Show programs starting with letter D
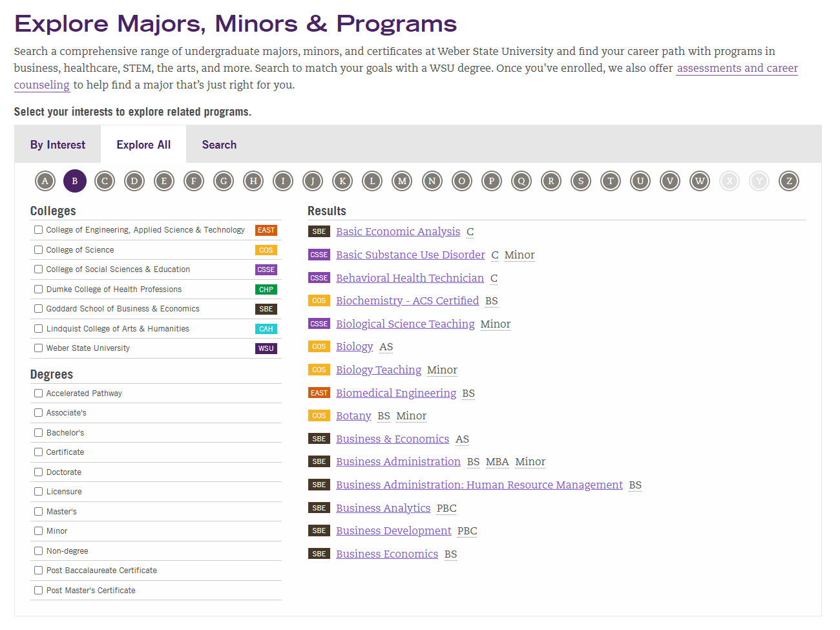This screenshot has height=630, width=840. [x=134, y=181]
